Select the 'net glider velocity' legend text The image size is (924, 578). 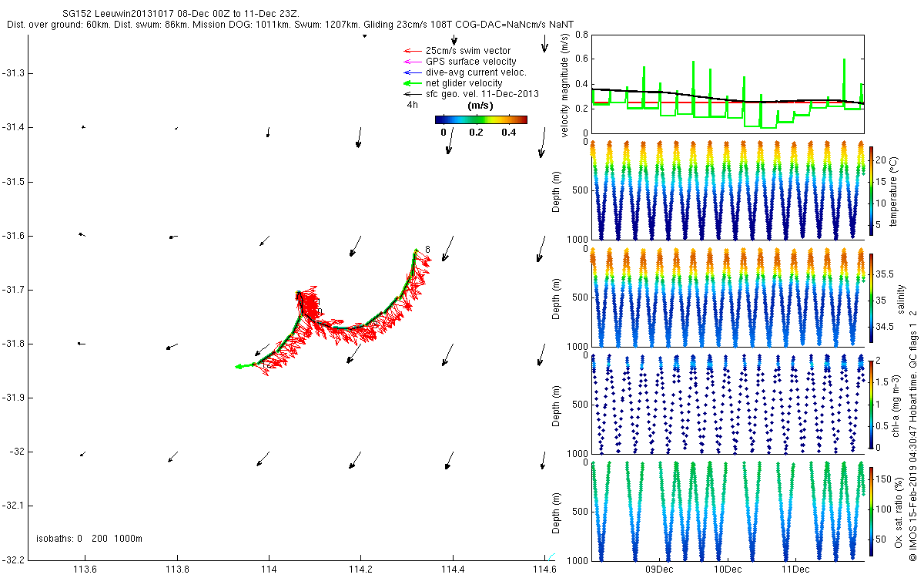pos(464,83)
